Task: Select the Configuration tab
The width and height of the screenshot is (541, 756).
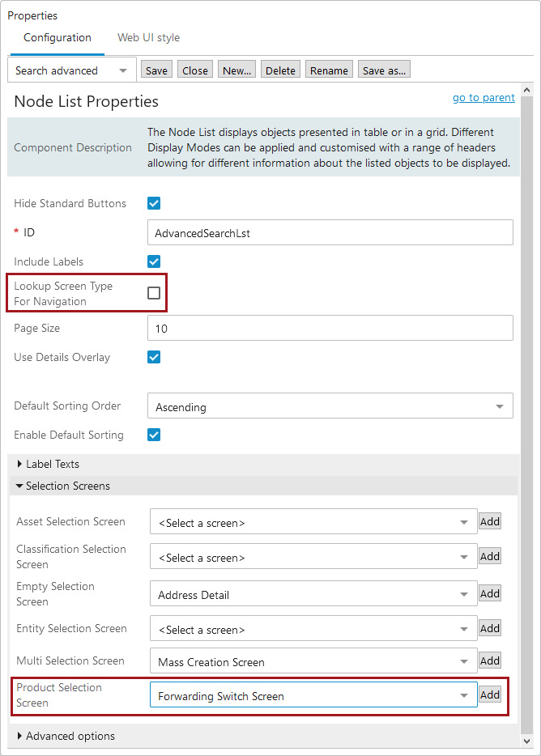Action: (58, 37)
